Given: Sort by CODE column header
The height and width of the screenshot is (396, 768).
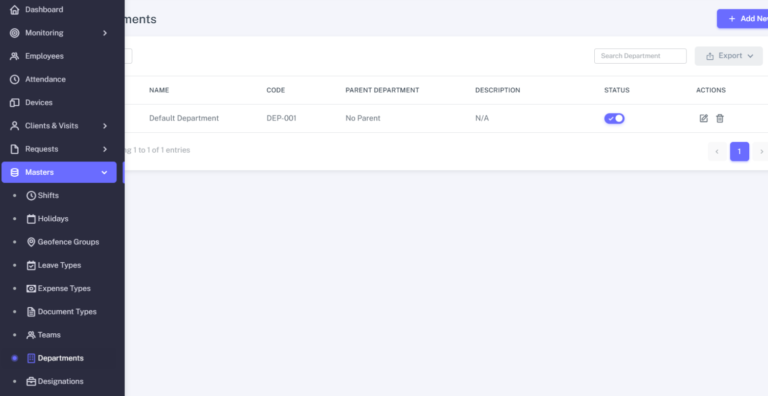Looking at the screenshot, I should (276, 90).
